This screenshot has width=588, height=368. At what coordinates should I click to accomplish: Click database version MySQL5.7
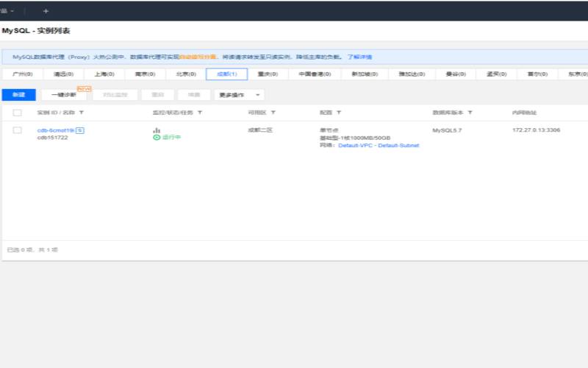447,130
